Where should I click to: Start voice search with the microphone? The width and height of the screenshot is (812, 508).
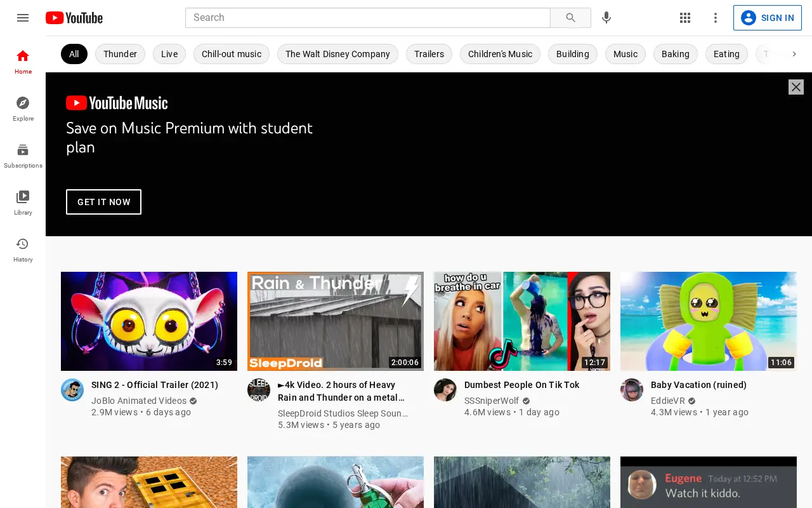pos(606,18)
